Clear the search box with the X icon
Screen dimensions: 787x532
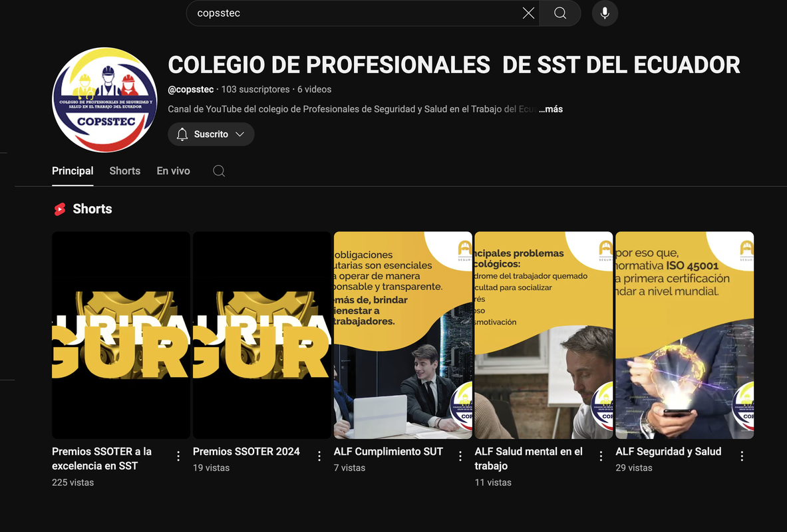point(528,13)
